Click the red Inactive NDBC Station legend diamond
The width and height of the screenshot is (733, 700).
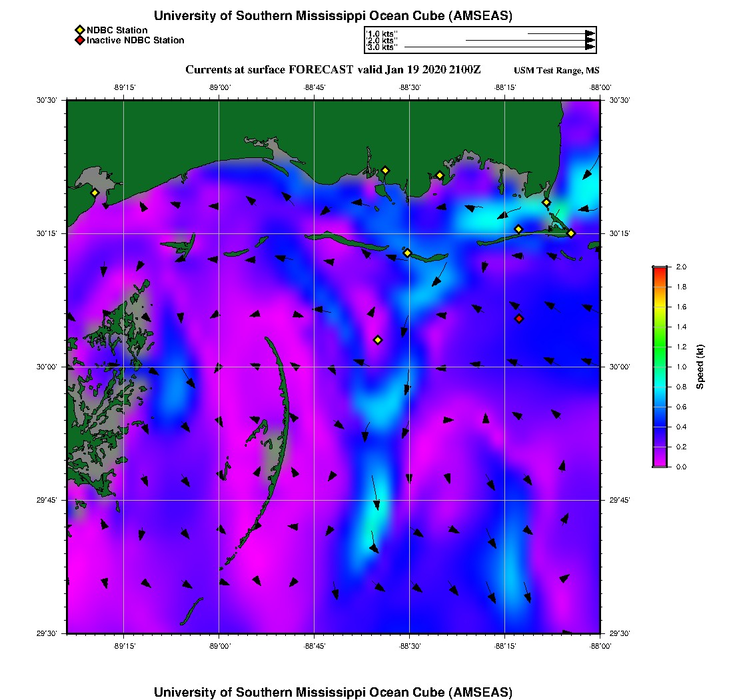point(79,40)
